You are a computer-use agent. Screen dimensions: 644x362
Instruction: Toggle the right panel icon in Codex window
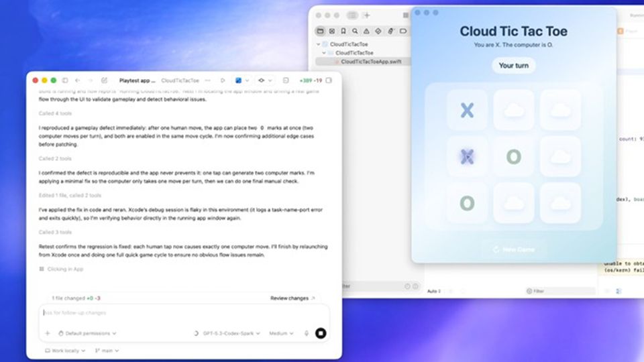pos(329,80)
